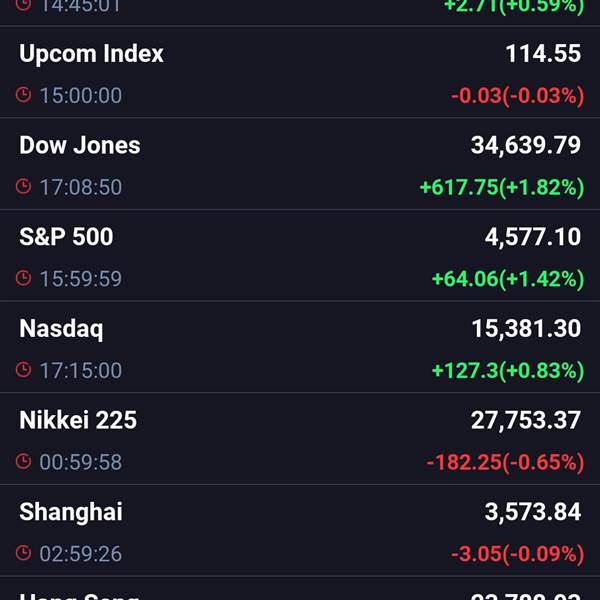Click the Nasdaq 17:15:00 timestamp
Screen dimensions: 600x600
(x=80, y=371)
